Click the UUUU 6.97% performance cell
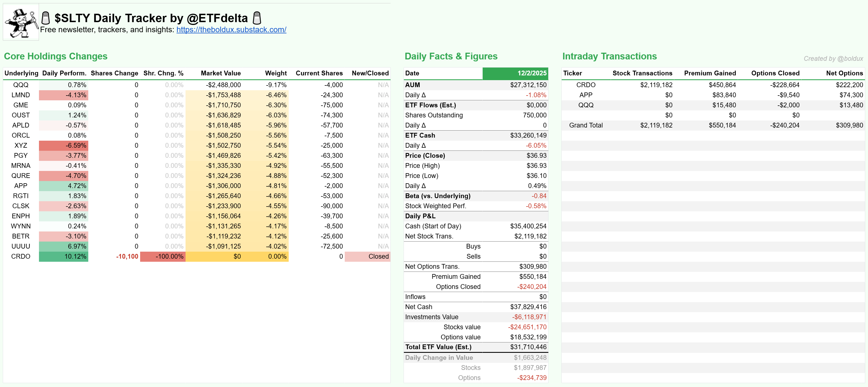This screenshot has height=387, width=868. [x=64, y=246]
